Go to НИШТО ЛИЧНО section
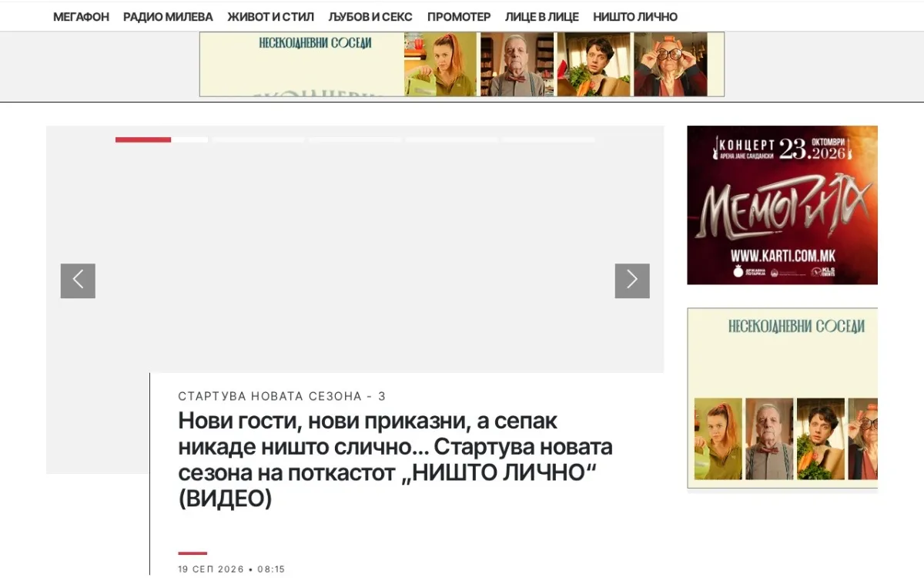 point(635,17)
